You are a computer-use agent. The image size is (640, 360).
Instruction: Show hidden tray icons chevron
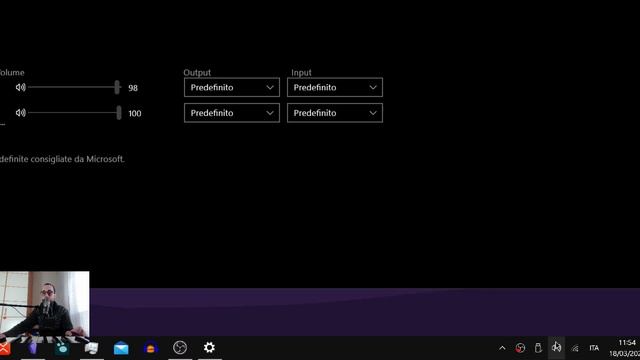point(502,348)
